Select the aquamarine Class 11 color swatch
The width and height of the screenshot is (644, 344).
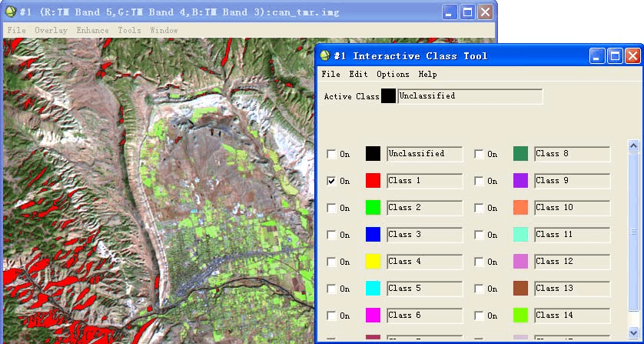520,235
